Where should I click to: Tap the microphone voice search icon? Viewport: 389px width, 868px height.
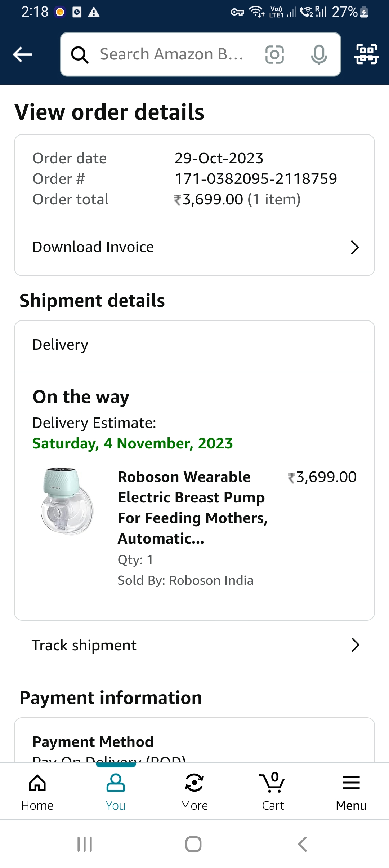click(x=319, y=55)
